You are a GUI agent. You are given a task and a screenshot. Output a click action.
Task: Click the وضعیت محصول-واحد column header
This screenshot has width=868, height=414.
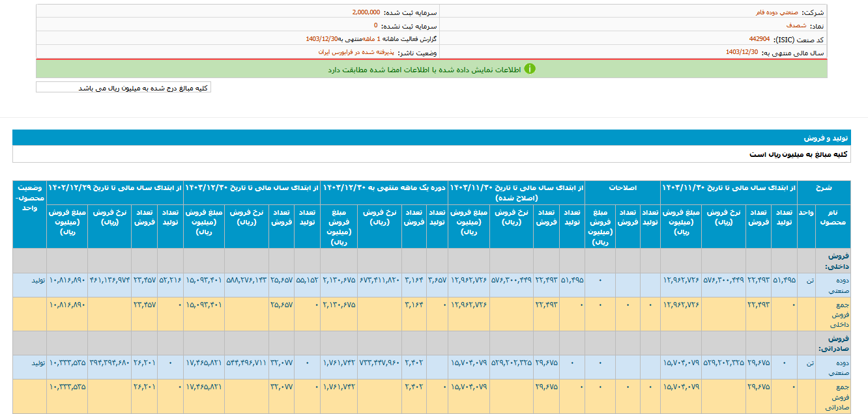29,192
